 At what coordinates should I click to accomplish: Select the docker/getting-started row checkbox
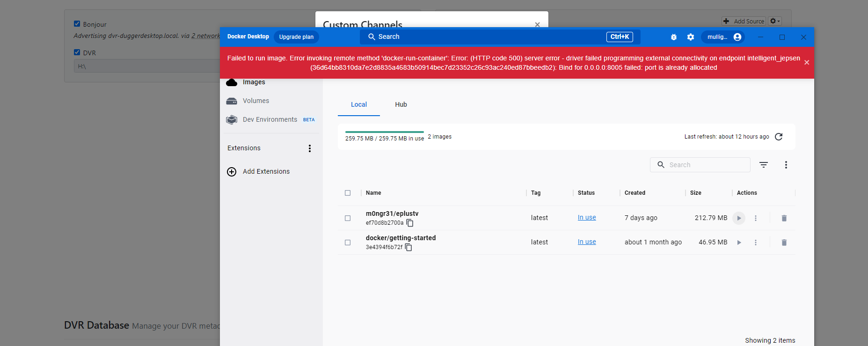click(348, 243)
